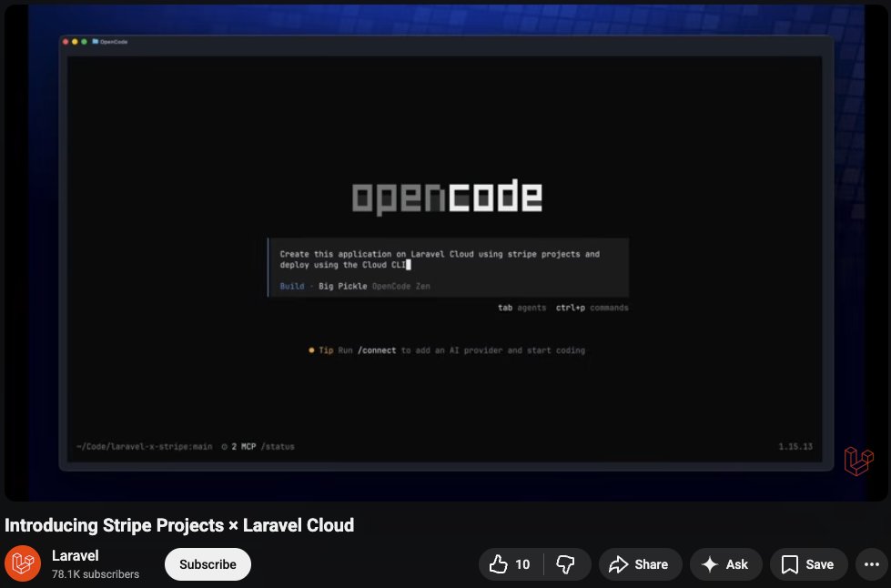Open the Ask AI button
Image resolution: width=891 pixels, height=588 pixels.
pos(725,564)
